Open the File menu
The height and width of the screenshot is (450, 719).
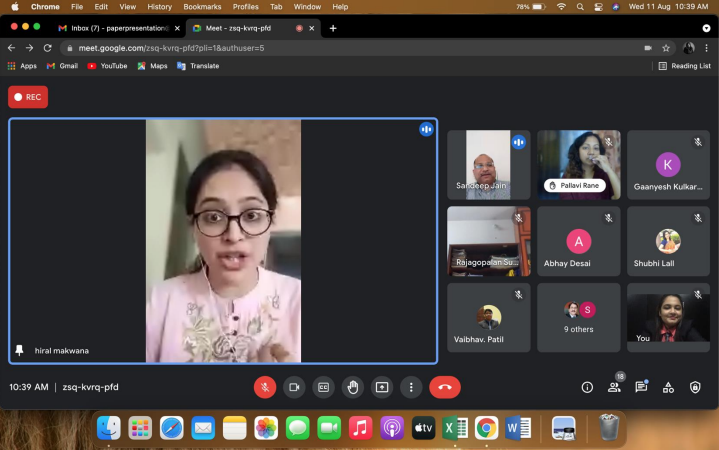(x=77, y=7)
